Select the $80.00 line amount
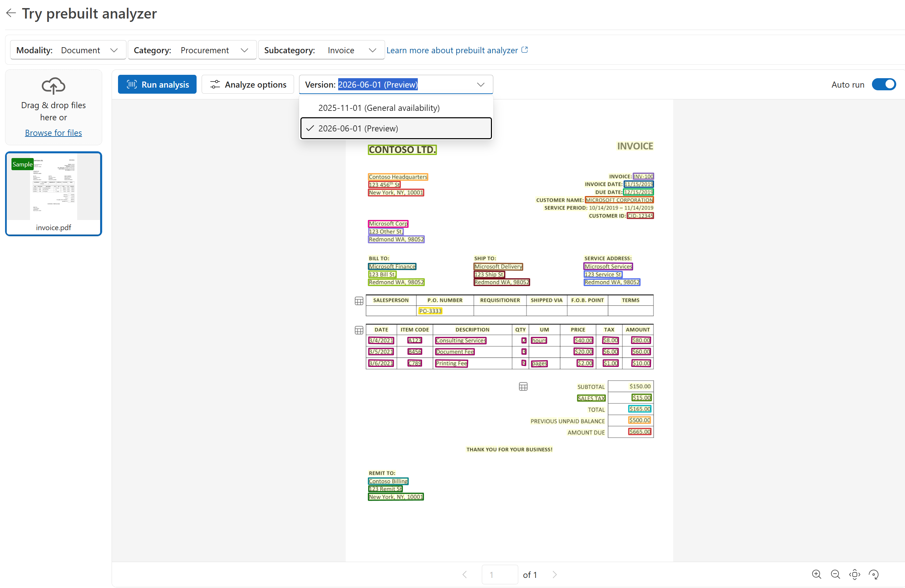The height and width of the screenshot is (588, 905). pyautogui.click(x=641, y=341)
